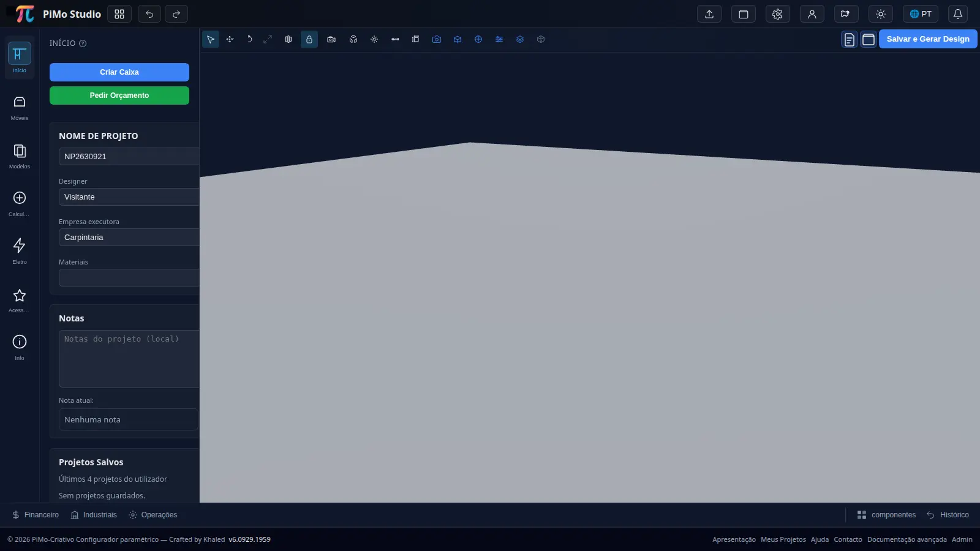980x551 pixels.
Task: Edit the project name field NP2630921
Action: [129, 156]
